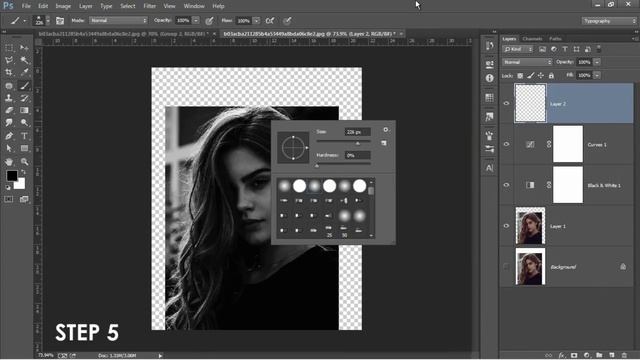The image size is (640, 360).
Task: Hide the Curves 1 adjustment layer
Action: (507, 144)
